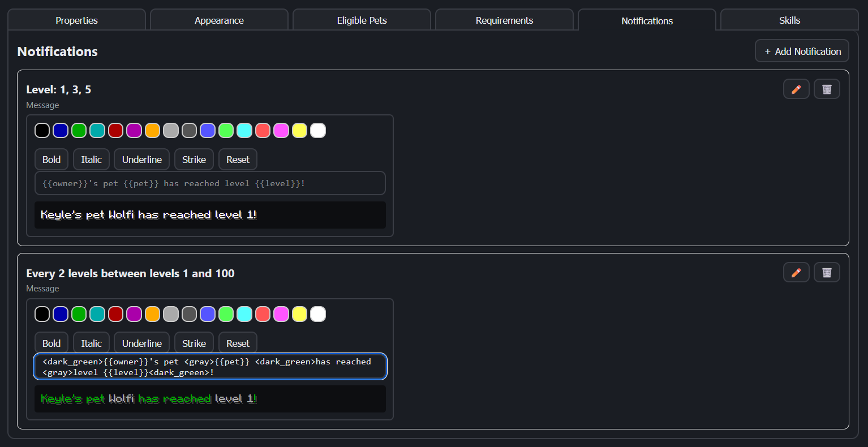Toggle Italic in the second notification editor
Viewport: 868px width, 447px height.
[91, 343]
